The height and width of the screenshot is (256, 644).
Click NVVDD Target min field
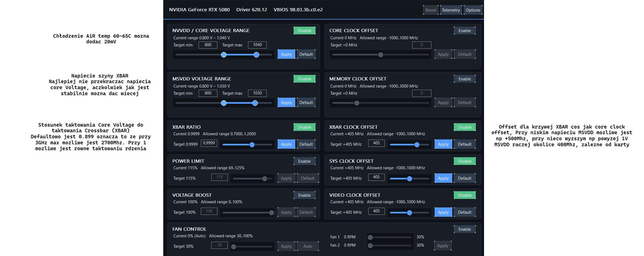[x=208, y=45]
